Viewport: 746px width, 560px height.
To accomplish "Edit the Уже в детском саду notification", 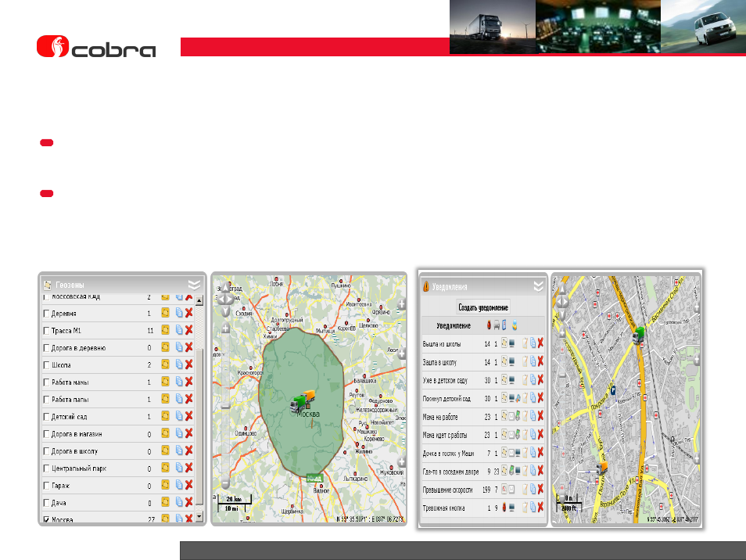I will [525, 379].
